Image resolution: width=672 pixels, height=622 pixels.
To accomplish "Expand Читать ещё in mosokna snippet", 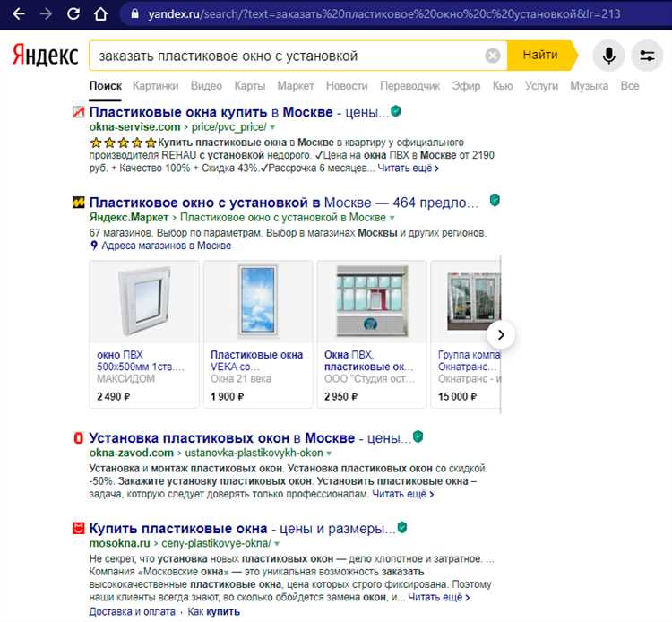I will pyautogui.click(x=439, y=597).
